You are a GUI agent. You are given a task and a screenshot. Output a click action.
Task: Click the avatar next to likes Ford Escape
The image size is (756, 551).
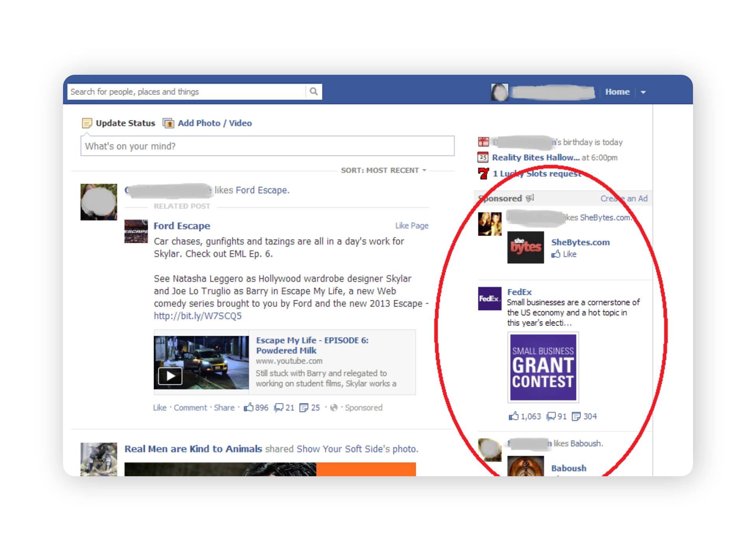click(x=98, y=202)
